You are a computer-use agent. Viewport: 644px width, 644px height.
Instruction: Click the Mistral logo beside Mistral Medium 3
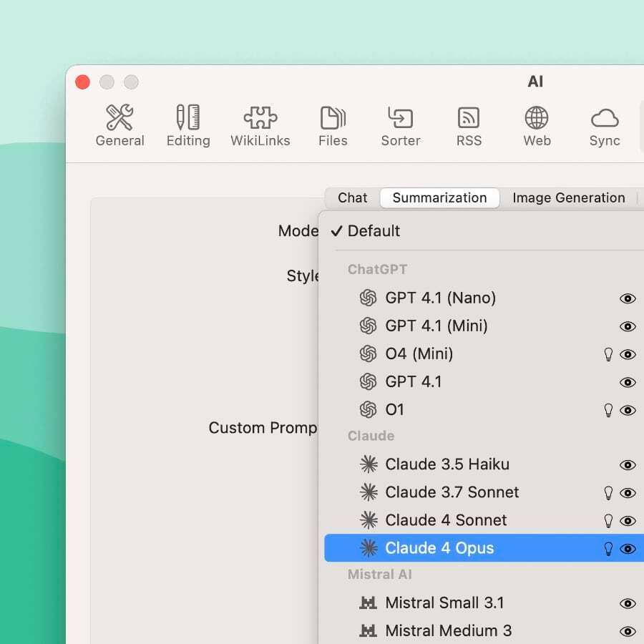point(368,630)
